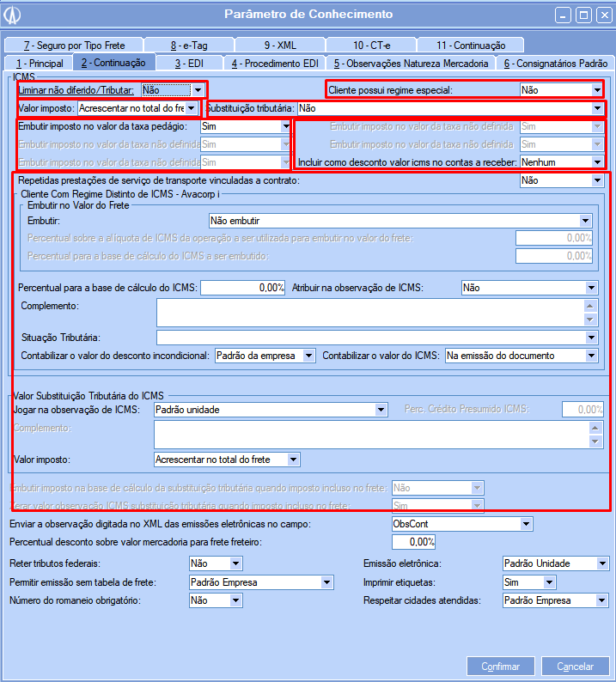616x682 pixels.
Task: Expand the Substituição tributária dropdown
Action: pos(597,109)
